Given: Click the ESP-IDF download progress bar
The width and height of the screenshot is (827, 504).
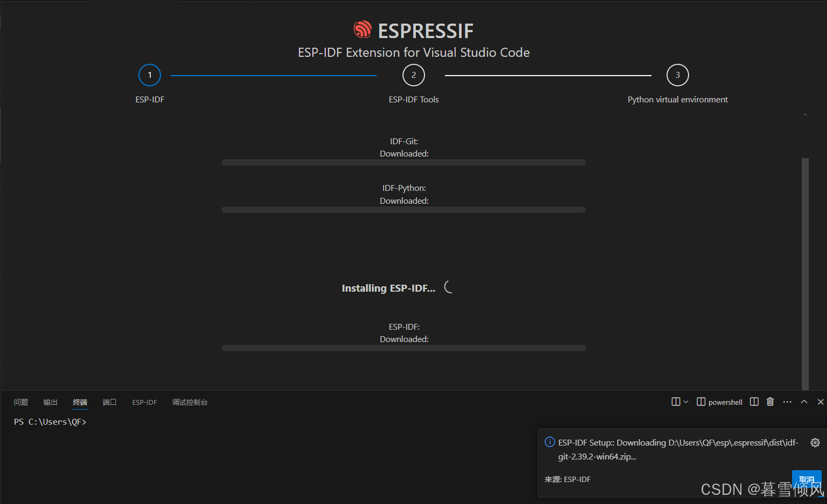Looking at the screenshot, I should [x=404, y=348].
